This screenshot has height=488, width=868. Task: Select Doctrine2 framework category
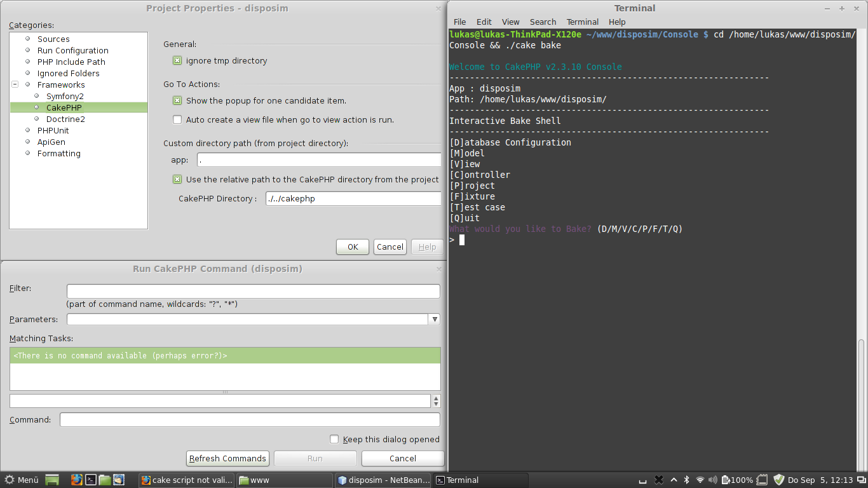[x=65, y=119]
